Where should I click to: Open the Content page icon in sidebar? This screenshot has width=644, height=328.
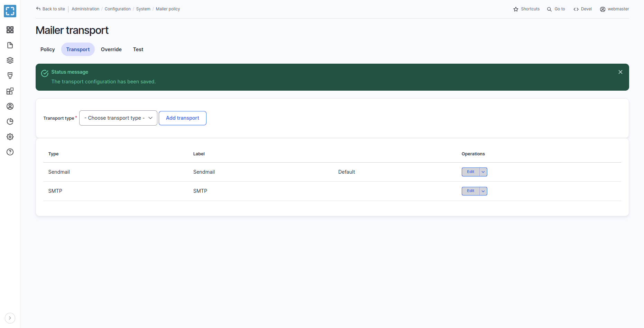pyautogui.click(x=10, y=45)
